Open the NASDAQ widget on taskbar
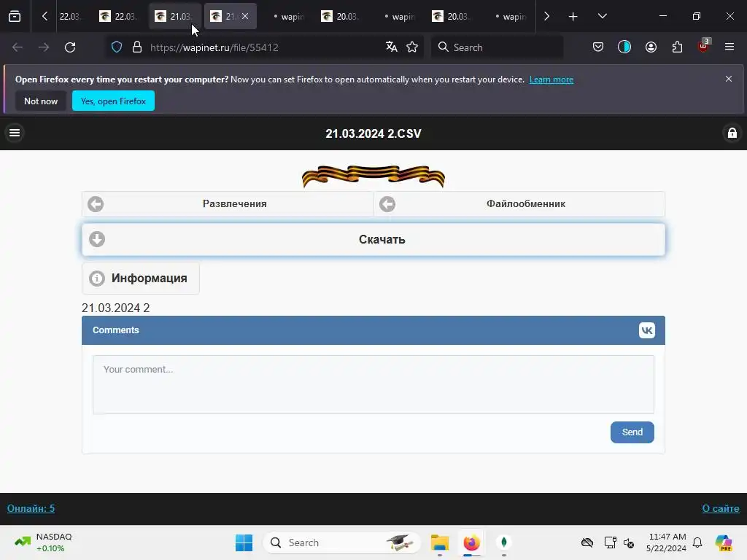Image resolution: width=747 pixels, height=560 pixels. 43,542
